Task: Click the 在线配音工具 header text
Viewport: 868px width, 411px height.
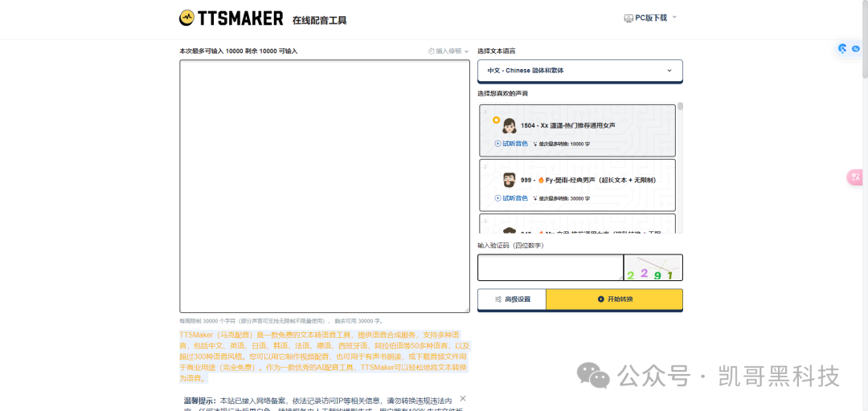Action: click(319, 20)
